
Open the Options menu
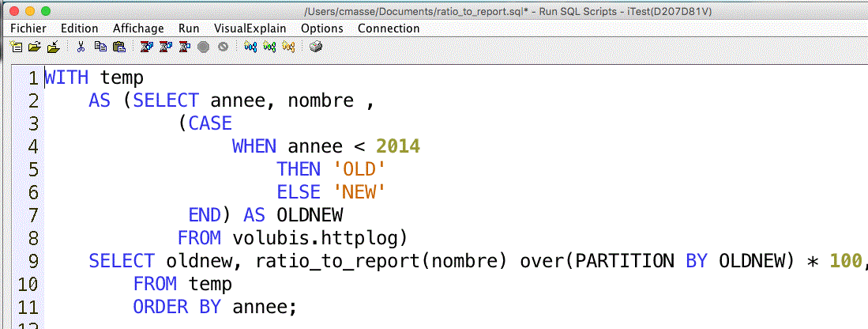tap(322, 28)
